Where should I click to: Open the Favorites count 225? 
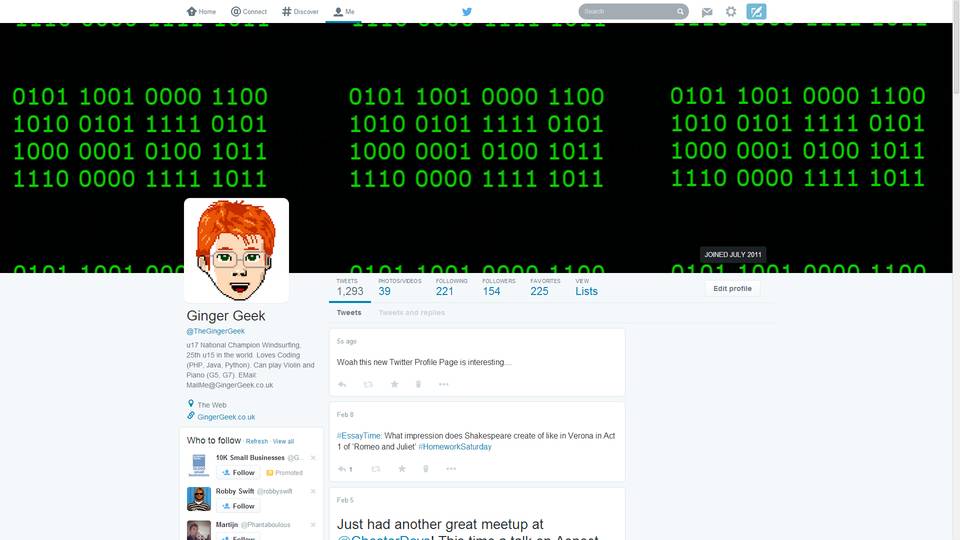[545, 288]
